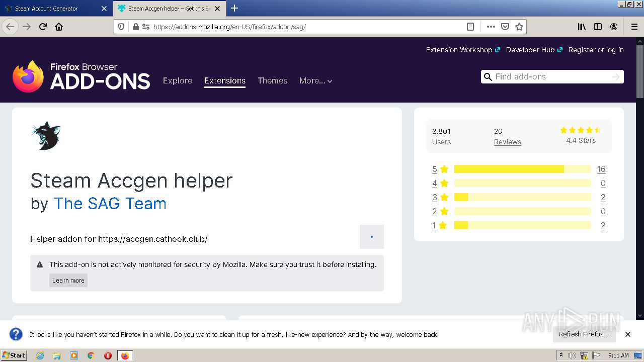Open the tracking protection shield icon
The width and height of the screenshot is (644, 362).
(x=121, y=27)
